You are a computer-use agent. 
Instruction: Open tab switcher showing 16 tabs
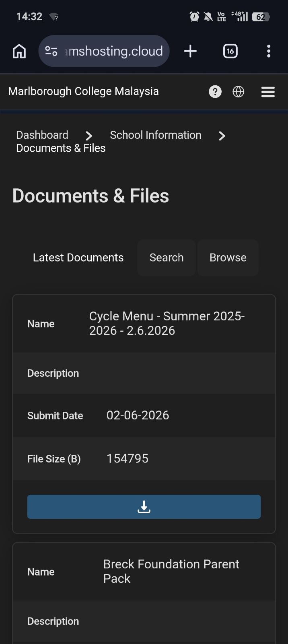click(230, 51)
